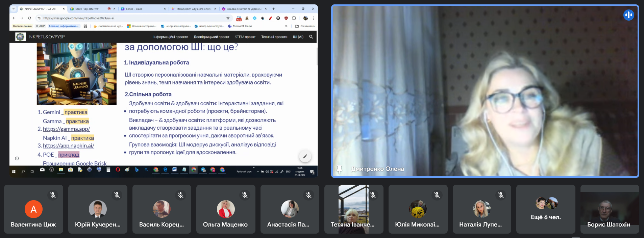Image resolution: width=644 pixels, height=238 pixels.
Task: Open the tab search dropdown chevron
Action: tap(14, 9)
